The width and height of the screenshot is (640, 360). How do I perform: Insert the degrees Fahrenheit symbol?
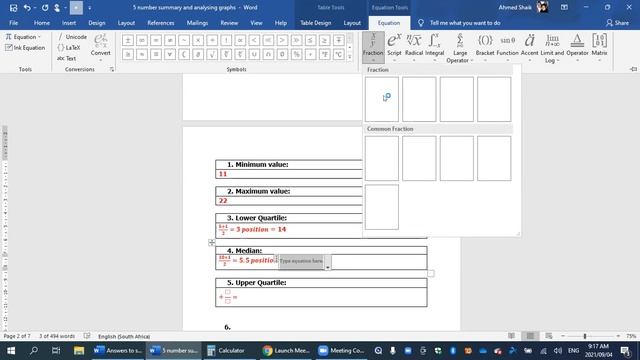coord(324,54)
